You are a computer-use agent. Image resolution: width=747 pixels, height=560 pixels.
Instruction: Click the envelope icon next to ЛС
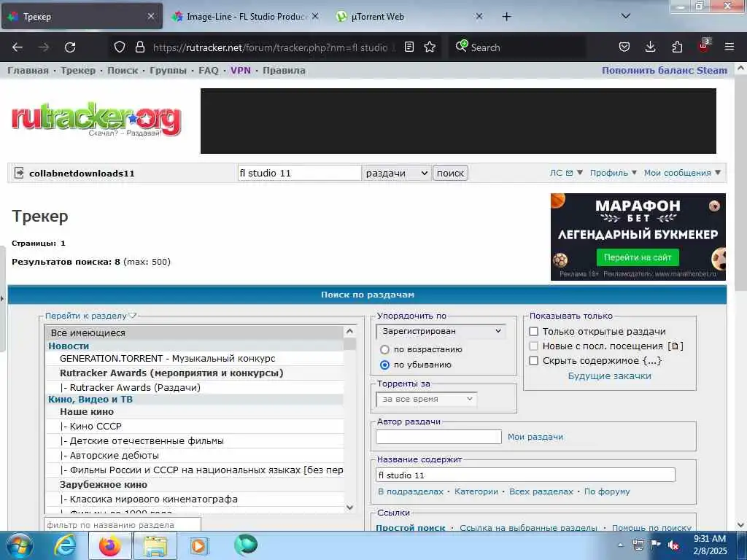coord(569,173)
